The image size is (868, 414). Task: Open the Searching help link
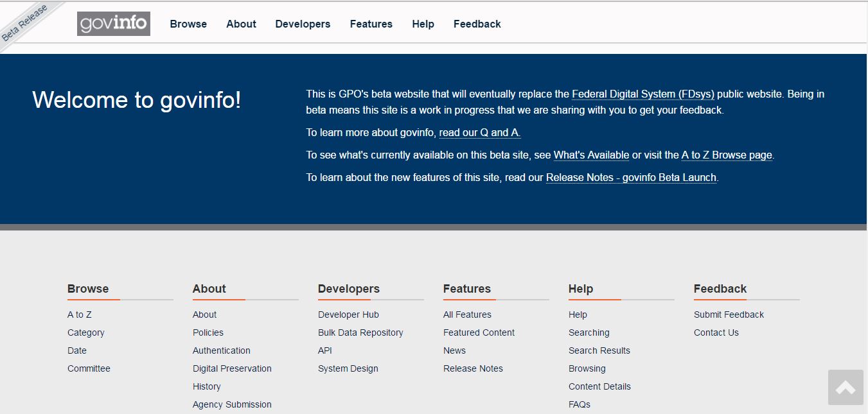click(x=589, y=332)
